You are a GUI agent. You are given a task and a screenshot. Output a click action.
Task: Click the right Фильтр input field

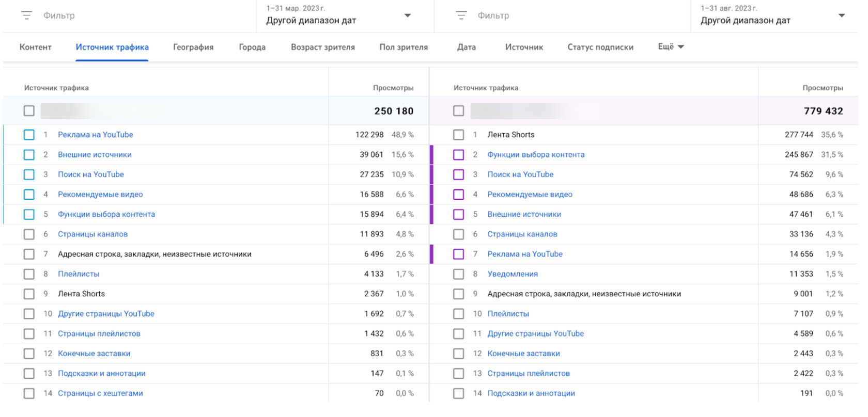point(493,15)
